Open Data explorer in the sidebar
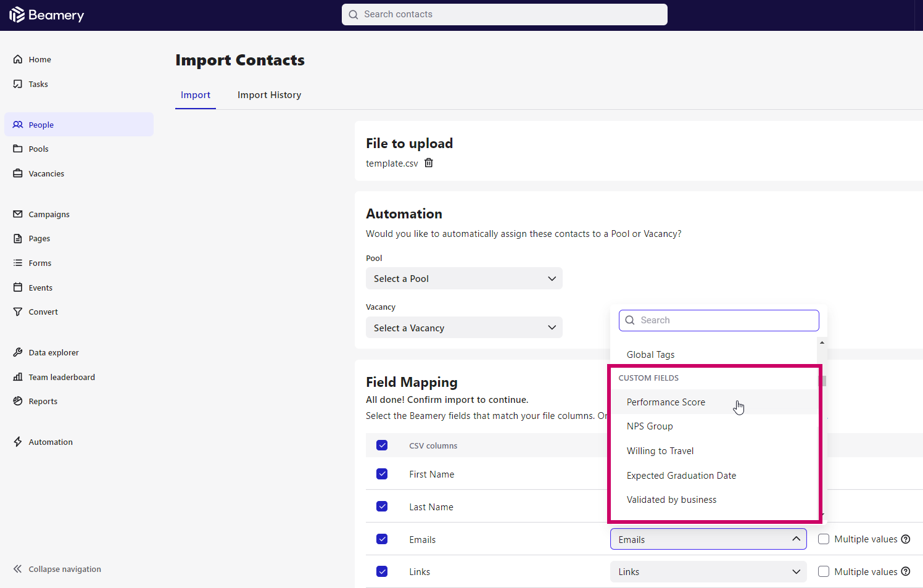Screen dimensions: 923x588 click(79, 353)
